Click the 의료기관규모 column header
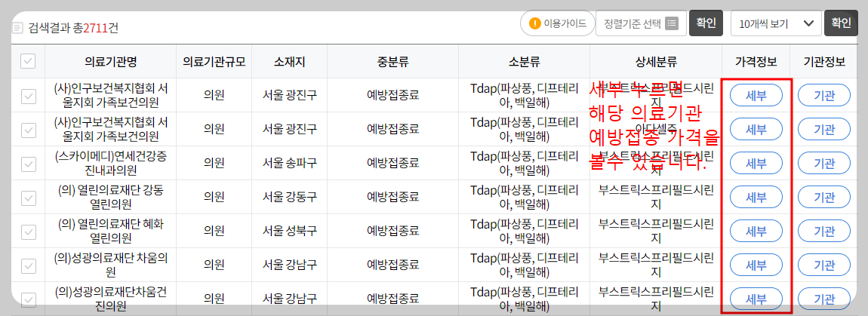Screen dimensions: 868x316 coord(214,61)
